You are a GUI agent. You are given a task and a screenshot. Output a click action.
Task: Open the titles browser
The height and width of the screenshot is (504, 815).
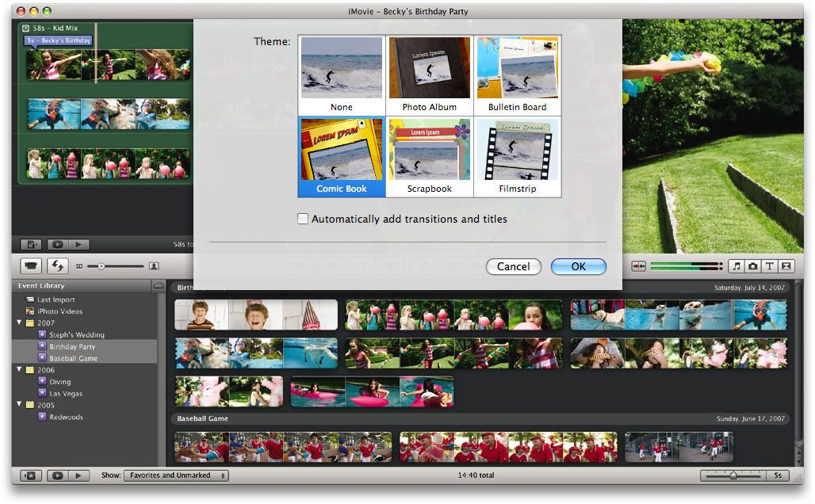(x=769, y=266)
